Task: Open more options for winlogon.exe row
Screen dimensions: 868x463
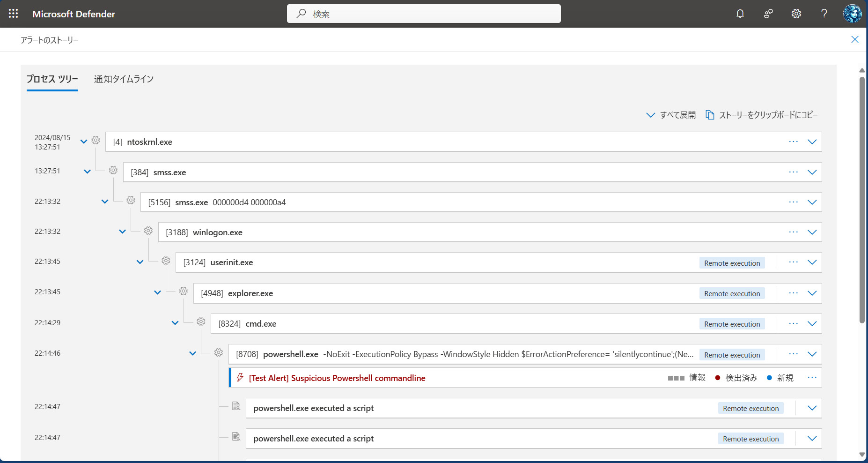Action: coord(793,232)
